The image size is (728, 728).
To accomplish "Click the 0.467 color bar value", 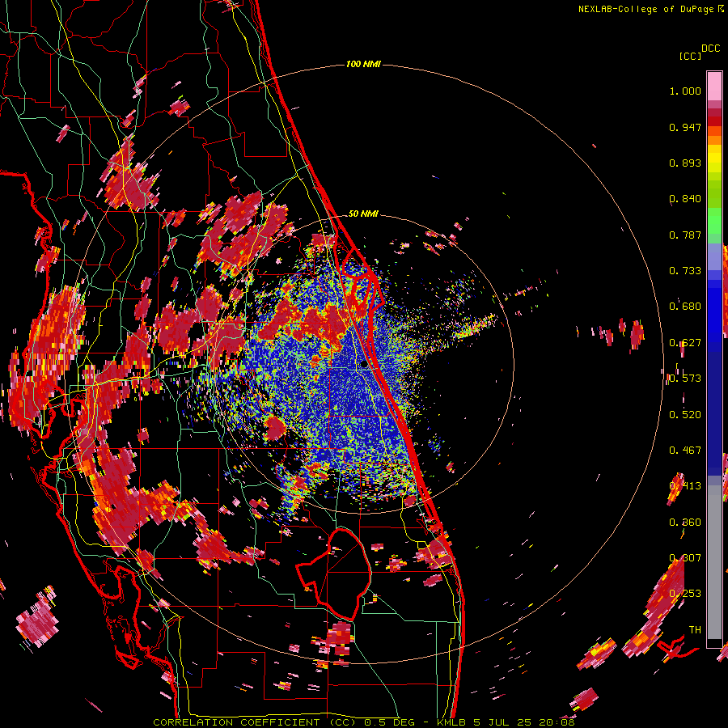I will (685, 451).
